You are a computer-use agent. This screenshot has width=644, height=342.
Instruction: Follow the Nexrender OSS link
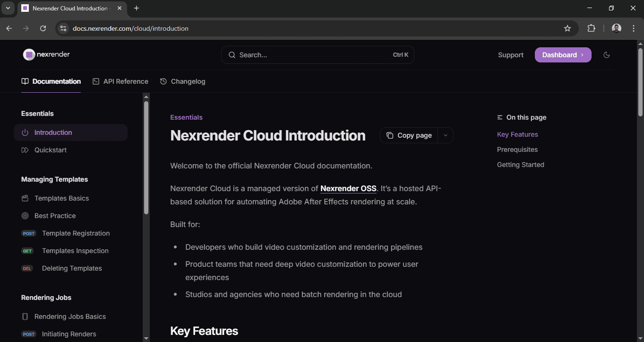click(348, 188)
